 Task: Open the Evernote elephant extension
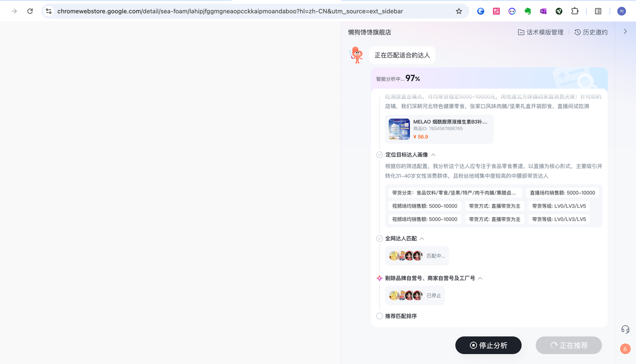click(x=528, y=11)
